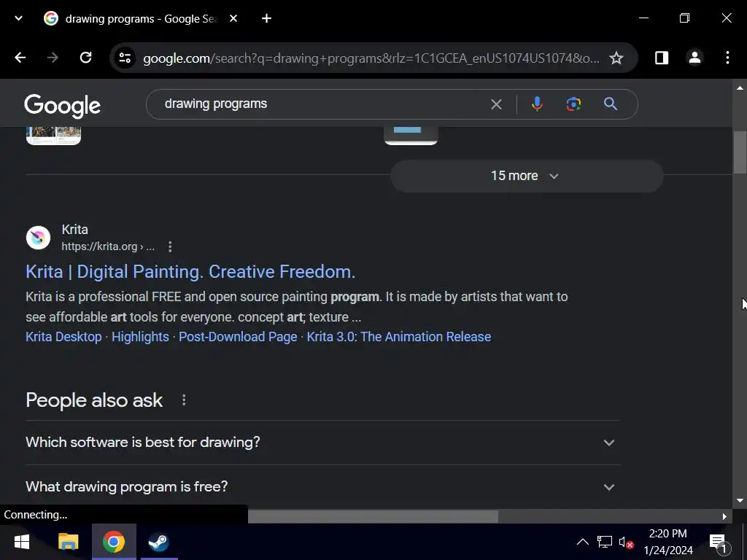Clear the search query with X
This screenshot has height=560, width=747.
tap(496, 104)
